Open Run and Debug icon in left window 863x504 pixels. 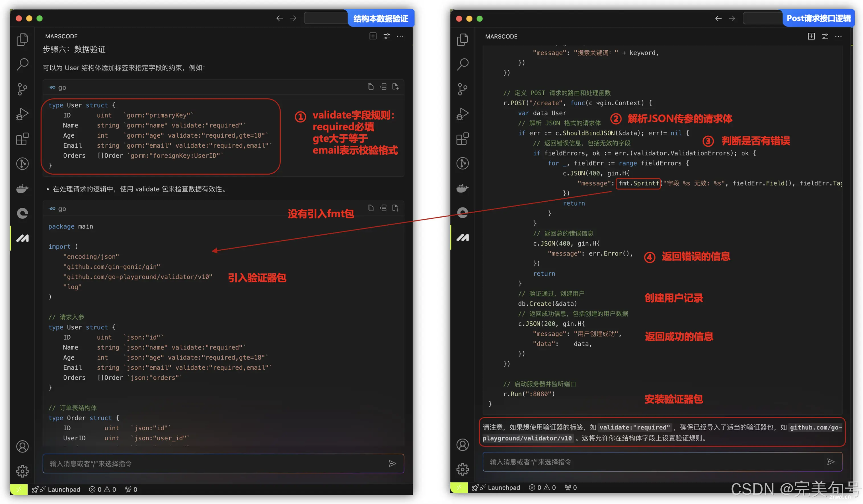pyautogui.click(x=22, y=114)
